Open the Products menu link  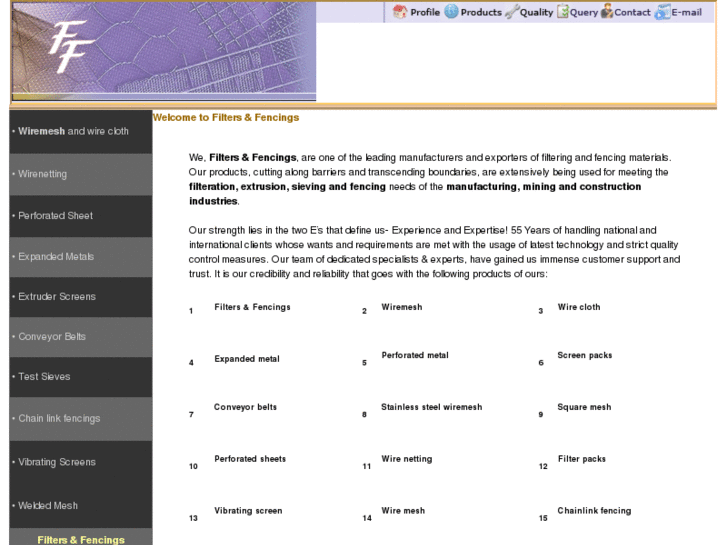tap(481, 12)
